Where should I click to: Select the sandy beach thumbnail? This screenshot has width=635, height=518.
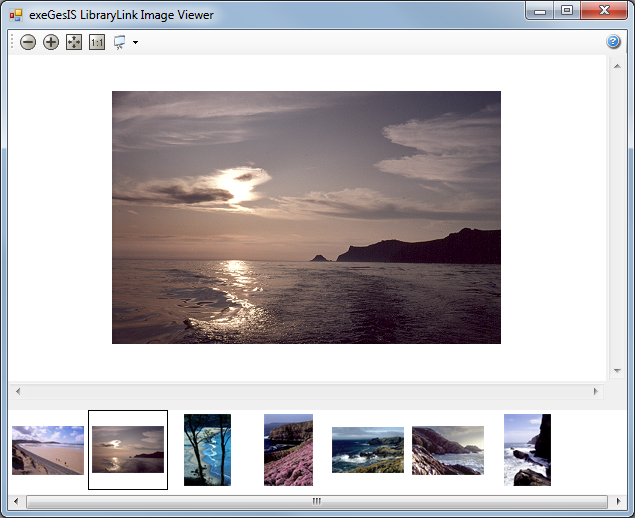[48, 450]
